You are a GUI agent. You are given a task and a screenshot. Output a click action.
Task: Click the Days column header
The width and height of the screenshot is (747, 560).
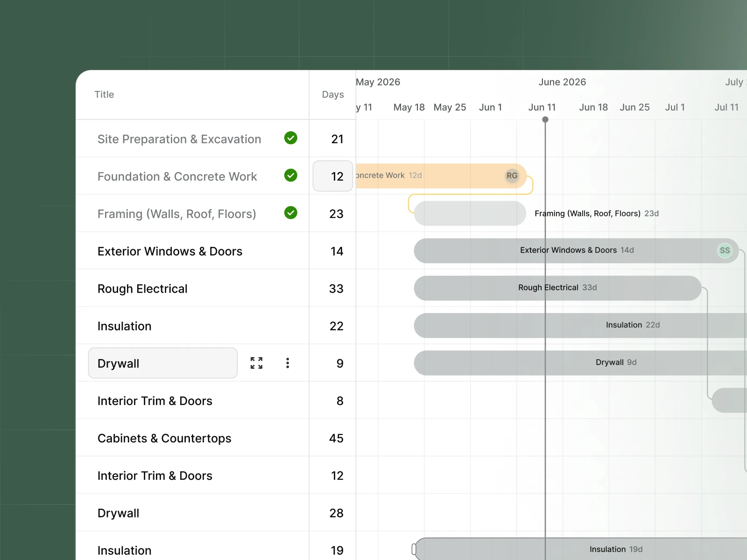coord(332,94)
